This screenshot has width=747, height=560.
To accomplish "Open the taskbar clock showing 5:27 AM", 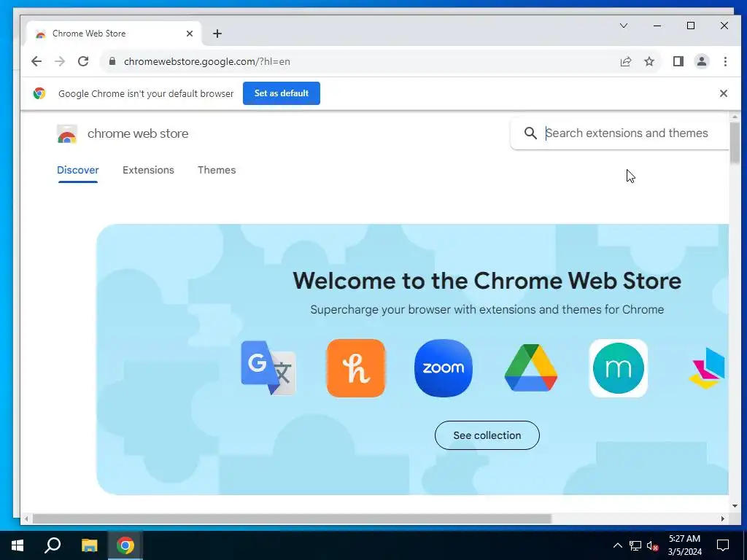I will (684, 545).
